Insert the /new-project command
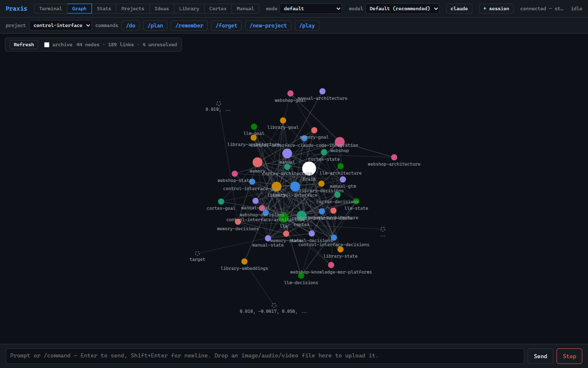The image size is (588, 368). (268, 25)
